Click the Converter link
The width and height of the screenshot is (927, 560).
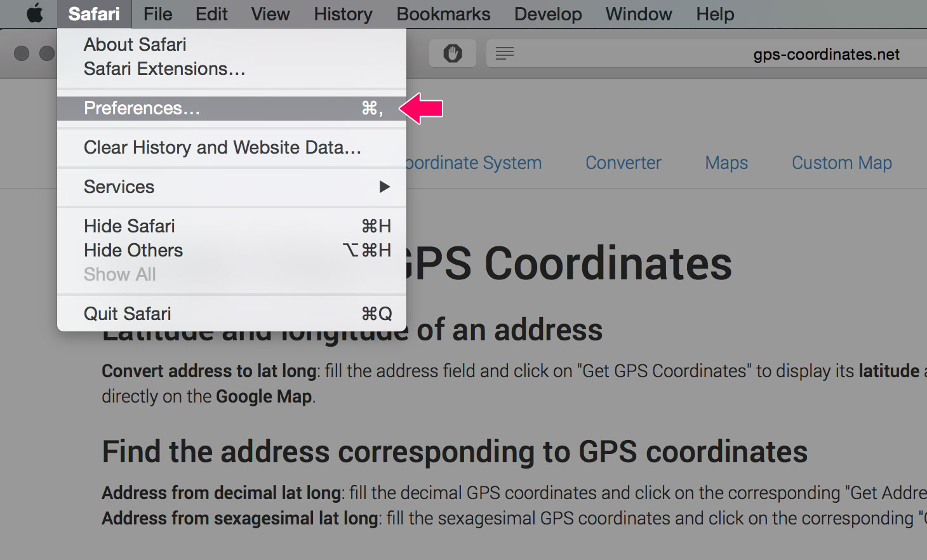point(623,163)
